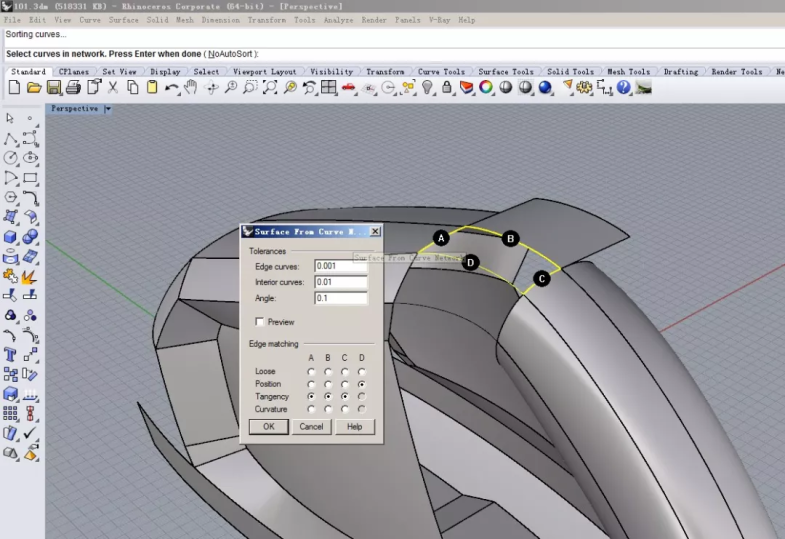Enable the Preview checkbox
Image resolution: width=785 pixels, height=539 pixels.
[260, 322]
